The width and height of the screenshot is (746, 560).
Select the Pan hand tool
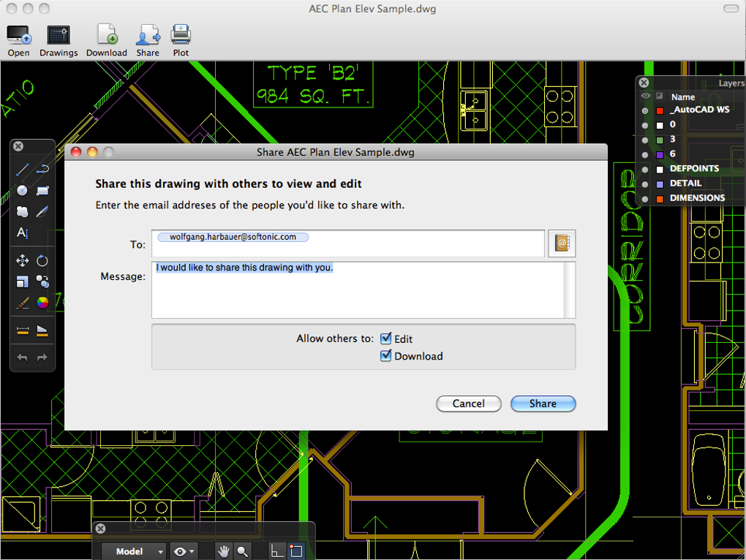[223, 550]
